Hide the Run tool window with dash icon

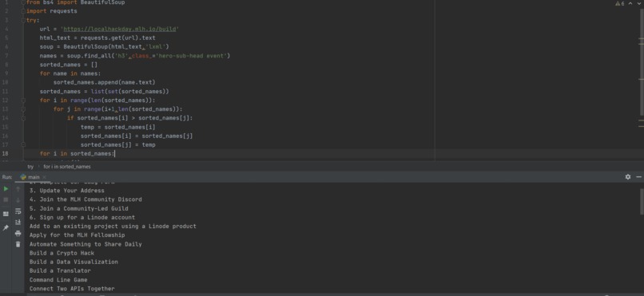[x=638, y=176]
